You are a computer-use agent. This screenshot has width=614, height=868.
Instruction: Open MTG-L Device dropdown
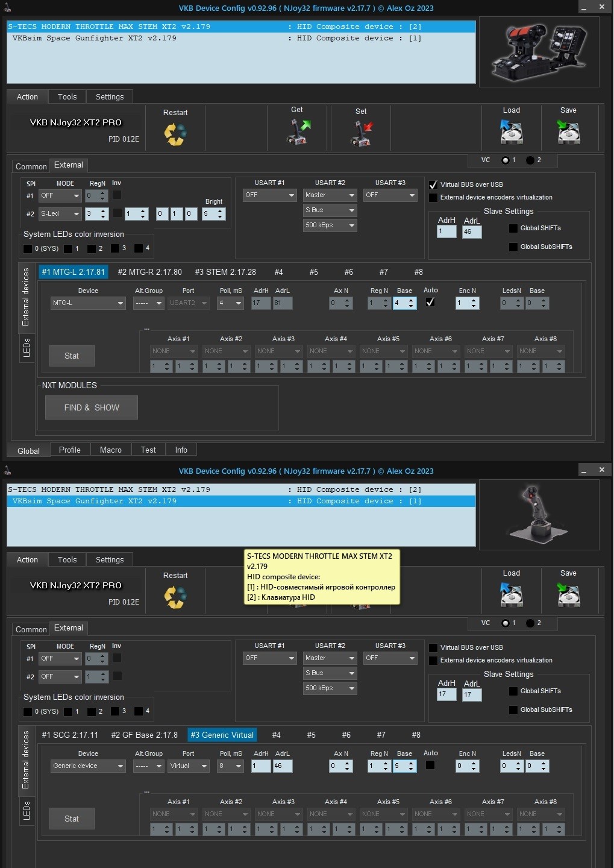click(x=88, y=303)
